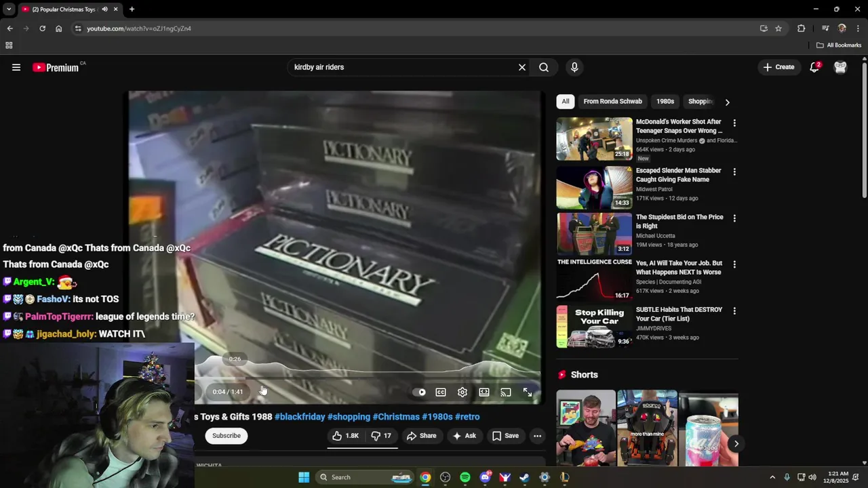Screen dimensions: 868x488
Task: Open player settings gear
Action: [x=462, y=392]
